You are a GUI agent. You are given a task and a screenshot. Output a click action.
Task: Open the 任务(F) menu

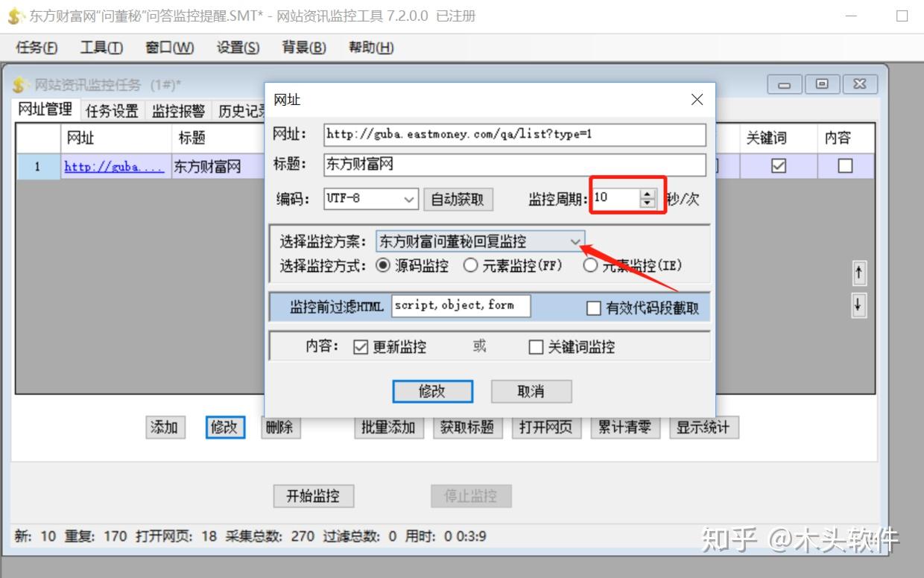[37, 48]
